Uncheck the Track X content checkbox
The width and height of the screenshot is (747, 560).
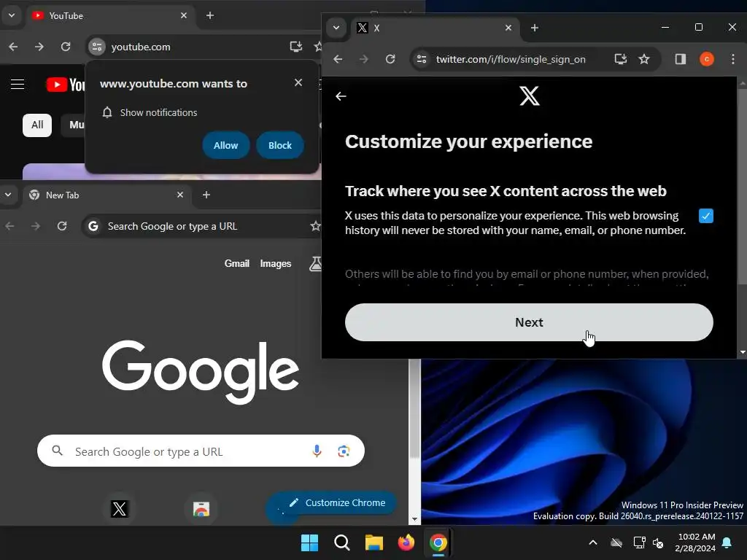705,216
